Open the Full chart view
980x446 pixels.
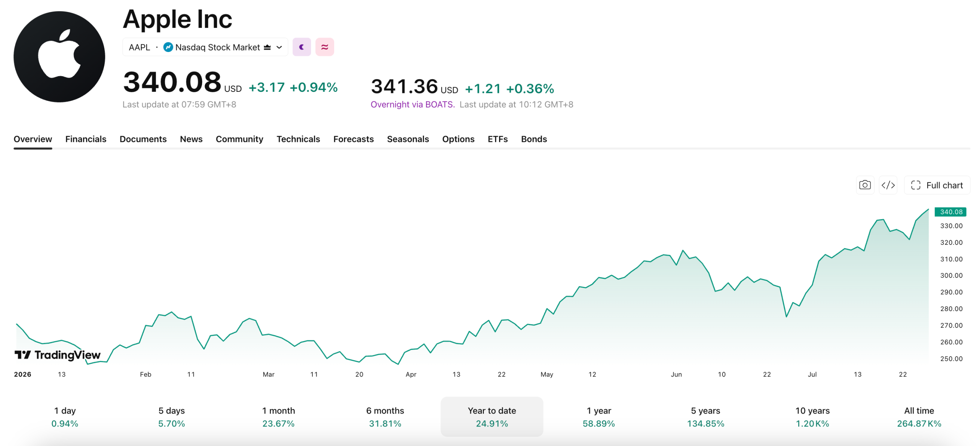(x=937, y=185)
